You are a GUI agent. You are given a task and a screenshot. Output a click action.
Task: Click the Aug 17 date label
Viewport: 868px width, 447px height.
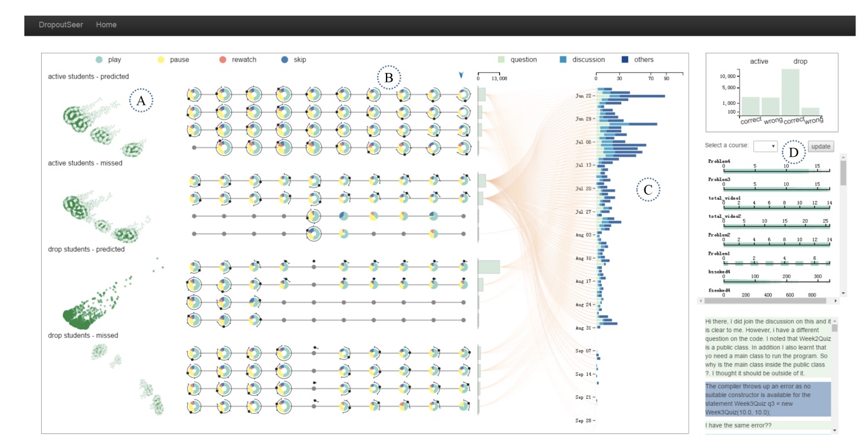coord(583,282)
